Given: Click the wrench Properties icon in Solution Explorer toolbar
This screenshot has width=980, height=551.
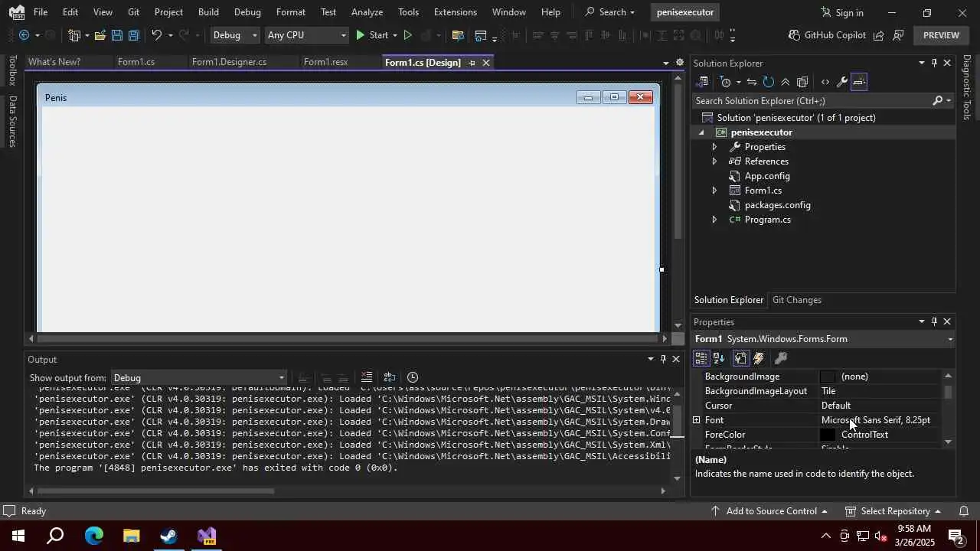Looking at the screenshot, I should (x=841, y=82).
